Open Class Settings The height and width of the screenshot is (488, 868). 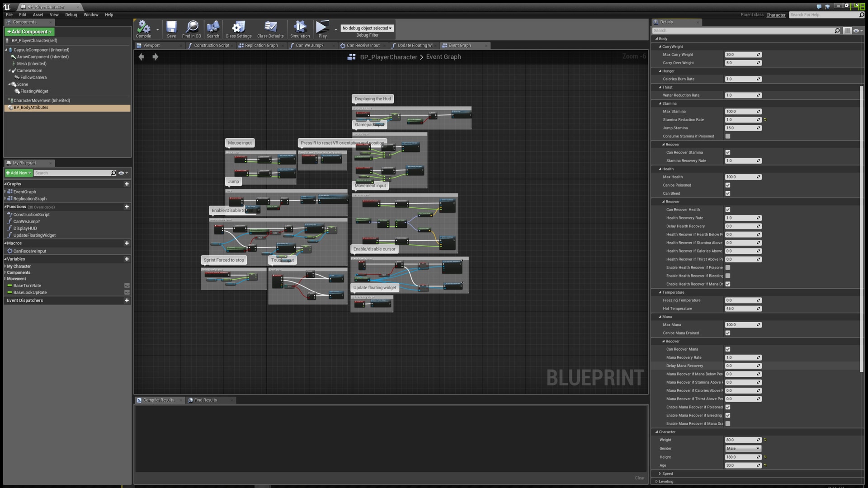(238, 29)
